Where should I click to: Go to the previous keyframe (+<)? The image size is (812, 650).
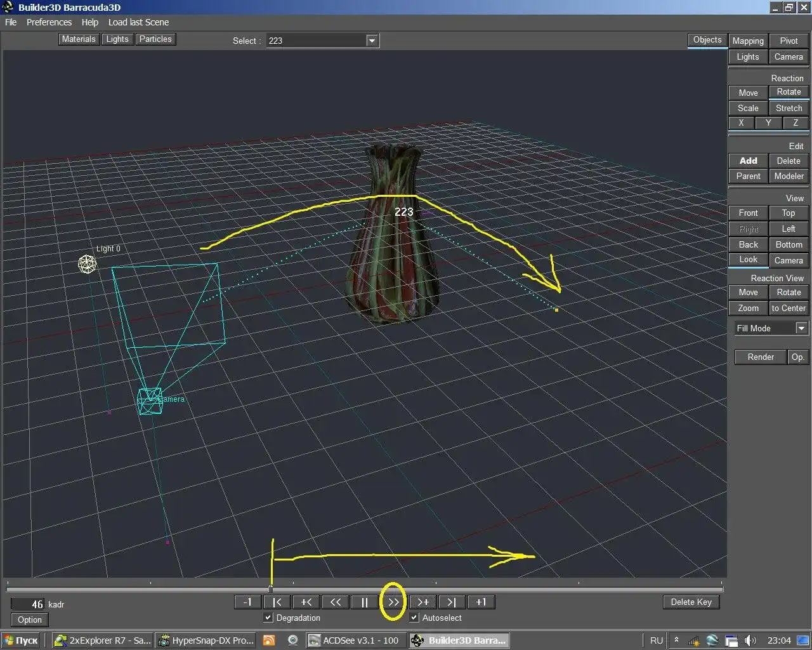point(306,602)
